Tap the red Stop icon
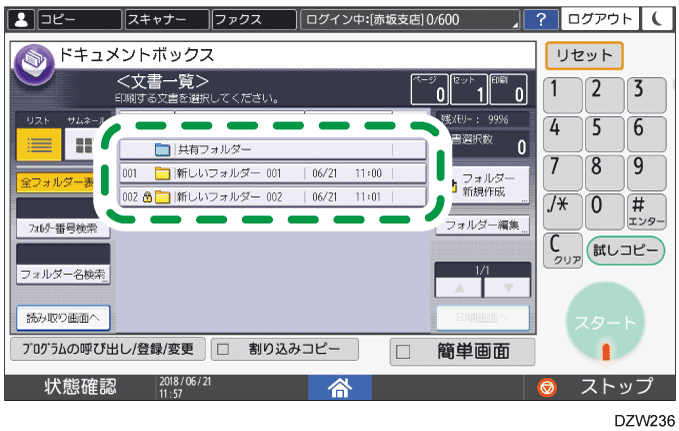679x431 pixels. [x=547, y=387]
